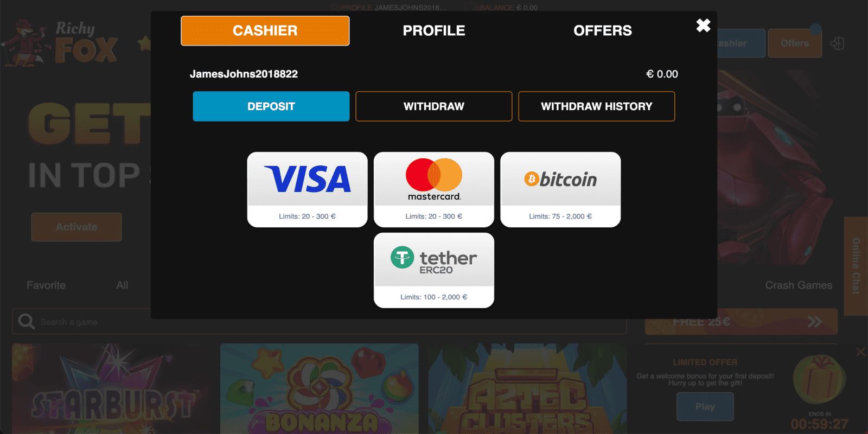View Withdraw History
Image resolution: width=868 pixels, height=434 pixels.
click(x=597, y=106)
